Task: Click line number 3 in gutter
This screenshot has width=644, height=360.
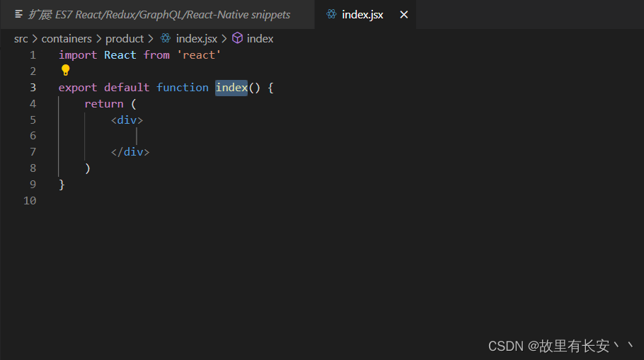Action: (33, 88)
